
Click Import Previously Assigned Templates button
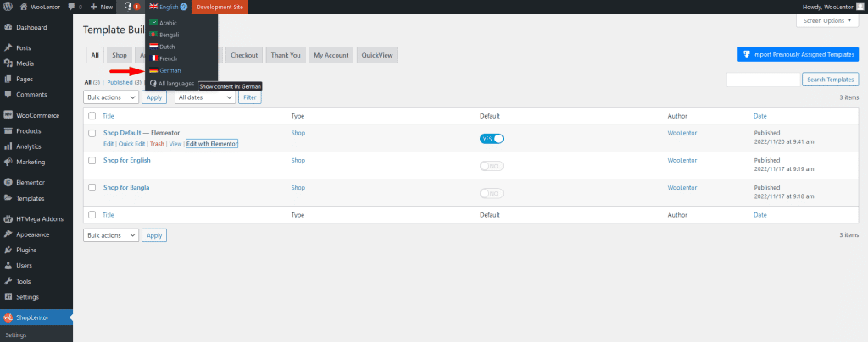point(798,54)
